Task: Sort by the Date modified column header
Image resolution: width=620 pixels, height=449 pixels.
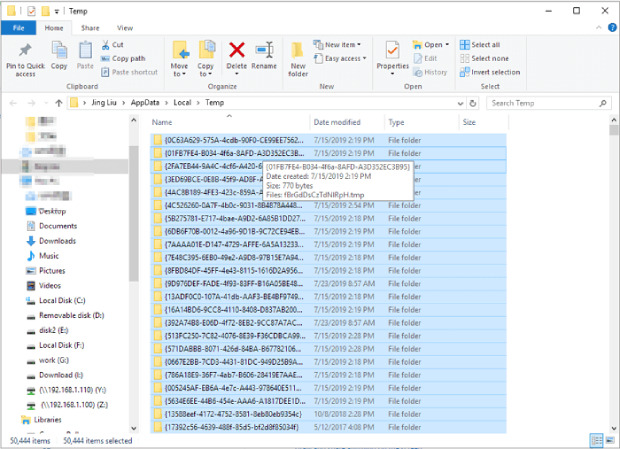Action: [x=347, y=122]
